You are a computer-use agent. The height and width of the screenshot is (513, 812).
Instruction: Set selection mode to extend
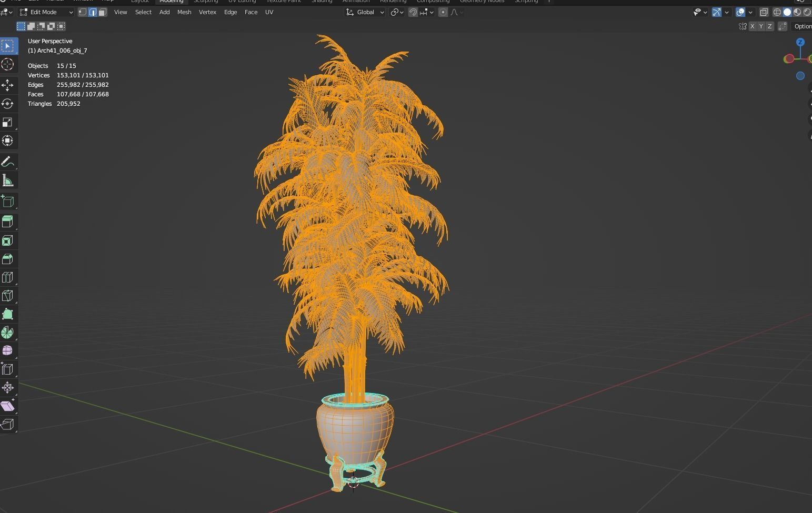coord(31,26)
